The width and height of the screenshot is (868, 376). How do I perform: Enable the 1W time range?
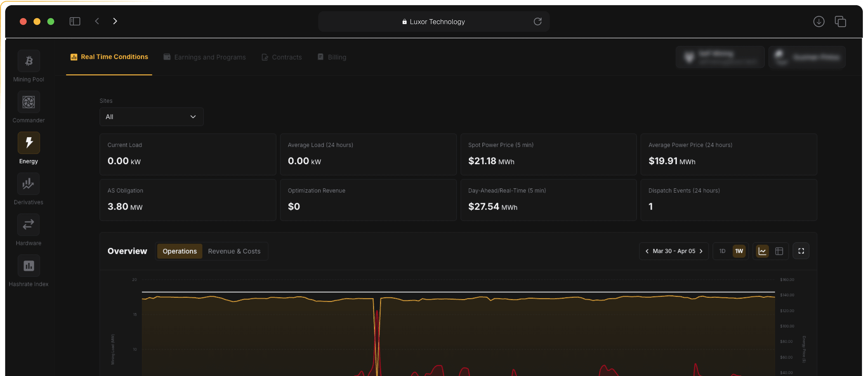point(739,251)
